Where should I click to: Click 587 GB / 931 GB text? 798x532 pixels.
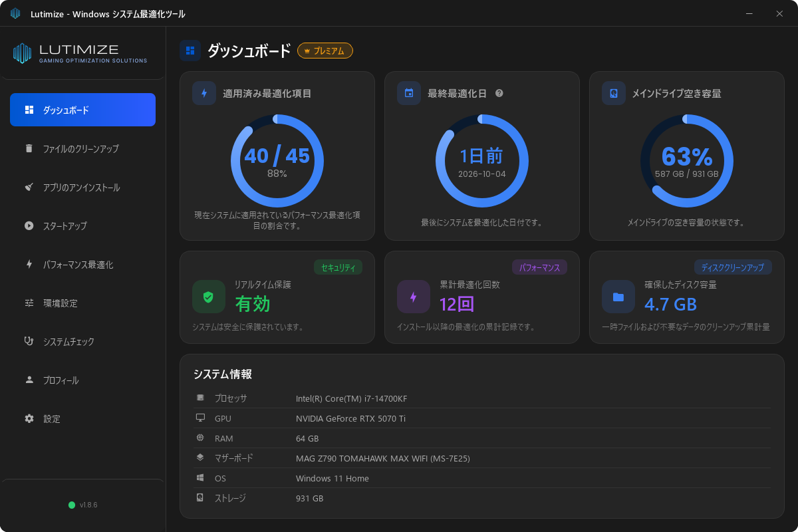tap(687, 174)
